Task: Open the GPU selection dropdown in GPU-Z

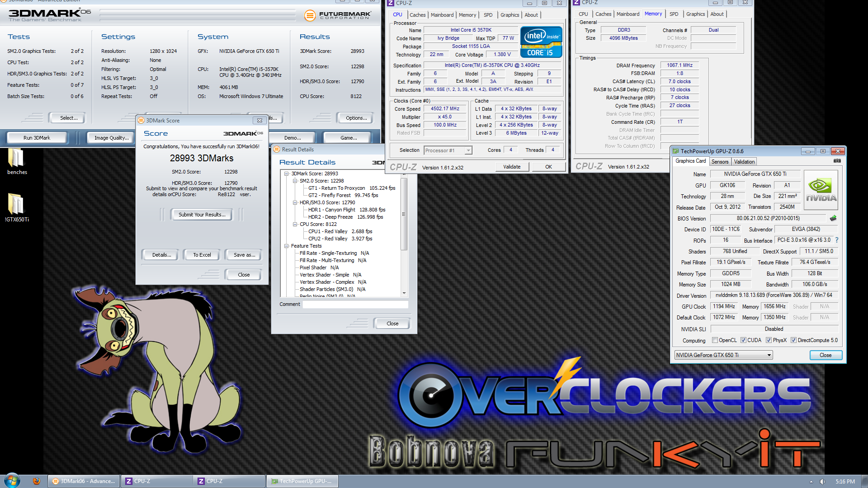Action: click(723, 355)
